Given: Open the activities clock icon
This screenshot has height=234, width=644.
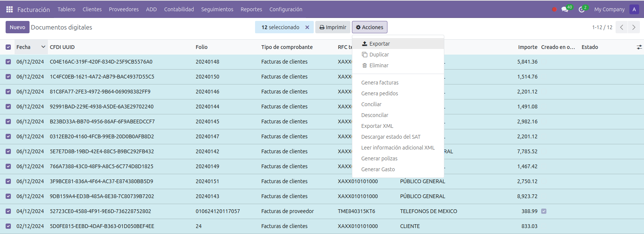Looking at the screenshot, I should tap(582, 9).
